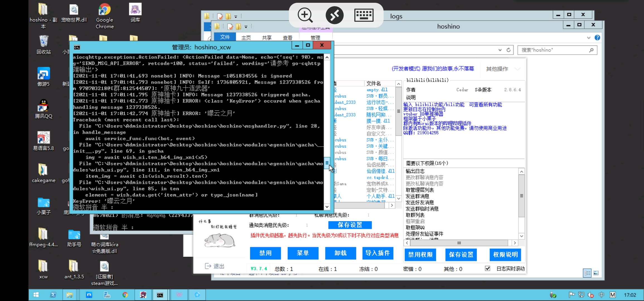Launch Google Chrome from the taskbar
644x301 pixels.
coord(125,295)
